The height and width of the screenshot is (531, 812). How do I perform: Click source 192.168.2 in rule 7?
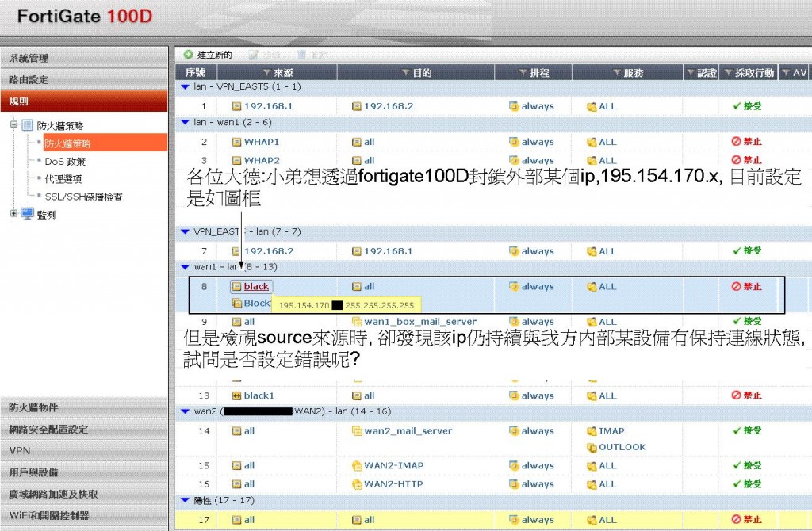tap(268, 251)
